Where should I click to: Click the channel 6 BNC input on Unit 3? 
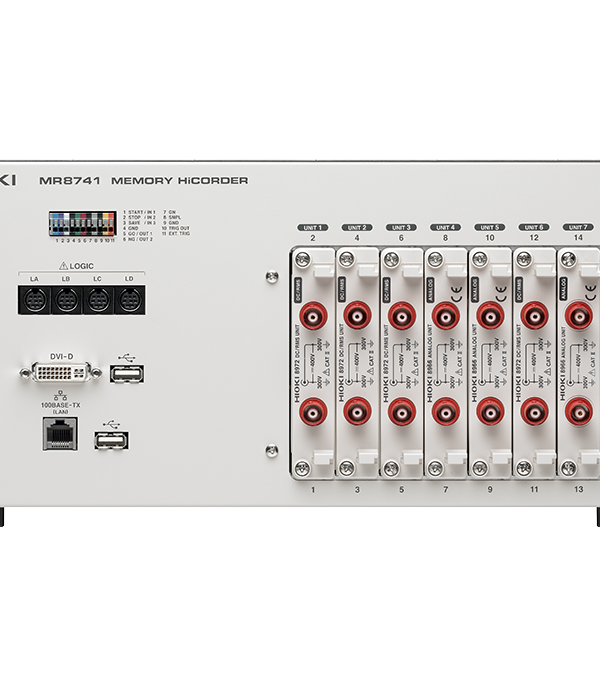[x=402, y=316]
